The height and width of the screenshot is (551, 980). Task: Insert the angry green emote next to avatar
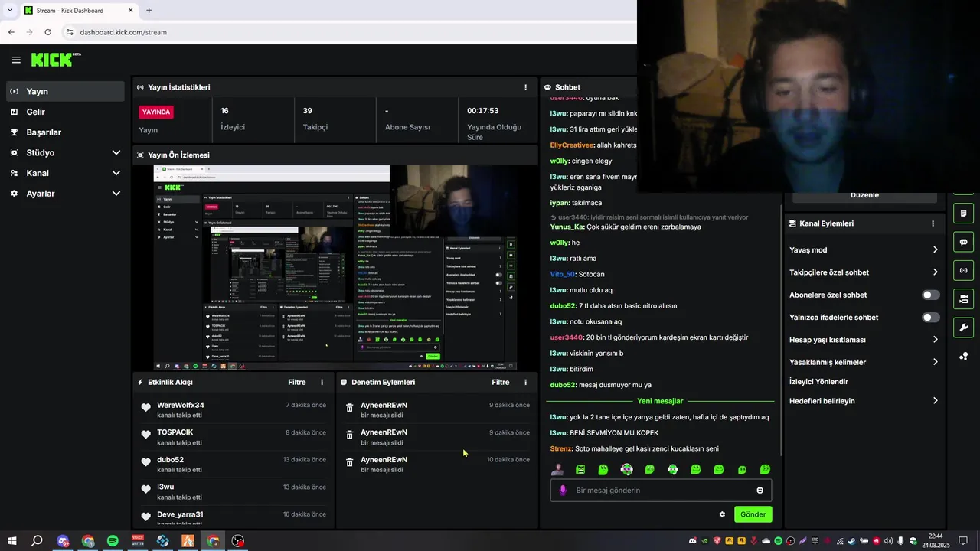[580, 469]
